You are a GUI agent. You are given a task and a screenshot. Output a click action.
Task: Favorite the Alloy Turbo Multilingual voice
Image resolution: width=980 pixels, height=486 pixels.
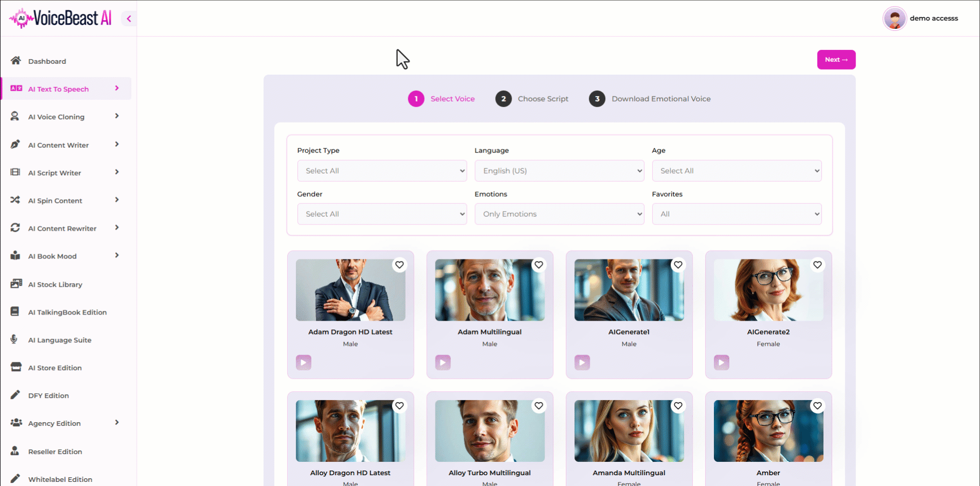click(x=539, y=406)
